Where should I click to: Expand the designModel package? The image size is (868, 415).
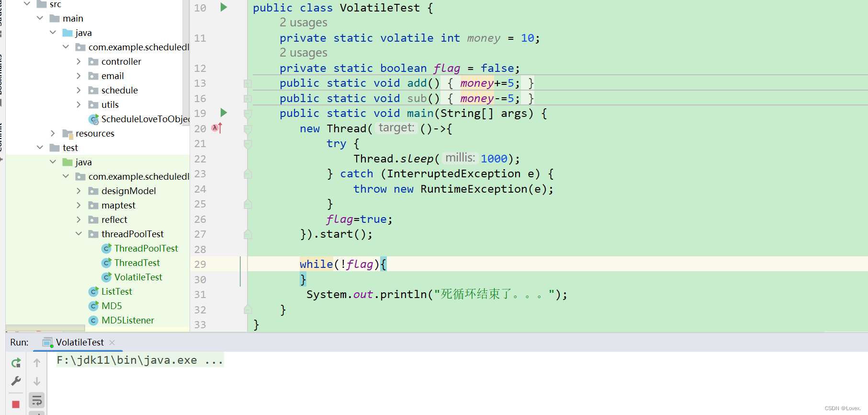coord(79,191)
